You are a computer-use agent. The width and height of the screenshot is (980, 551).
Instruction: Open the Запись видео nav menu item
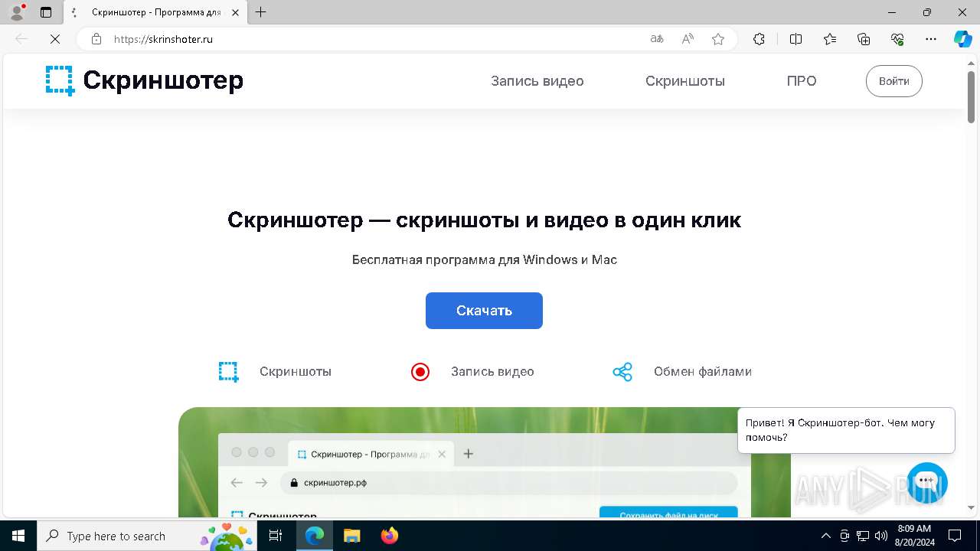[537, 81]
